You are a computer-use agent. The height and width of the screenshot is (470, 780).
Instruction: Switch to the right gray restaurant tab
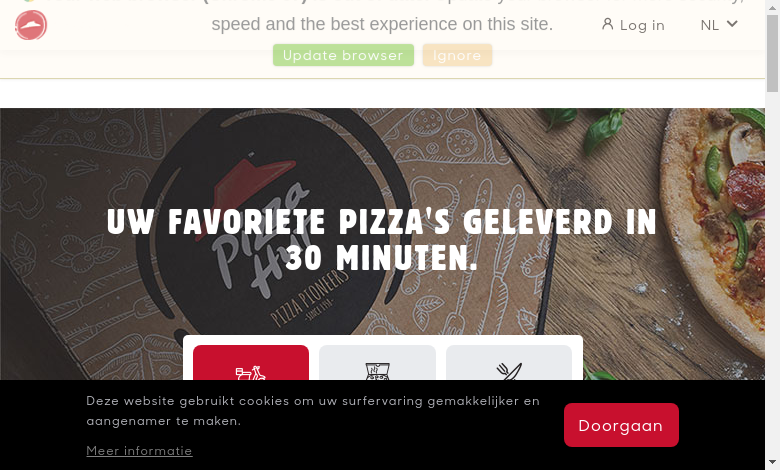(x=509, y=363)
